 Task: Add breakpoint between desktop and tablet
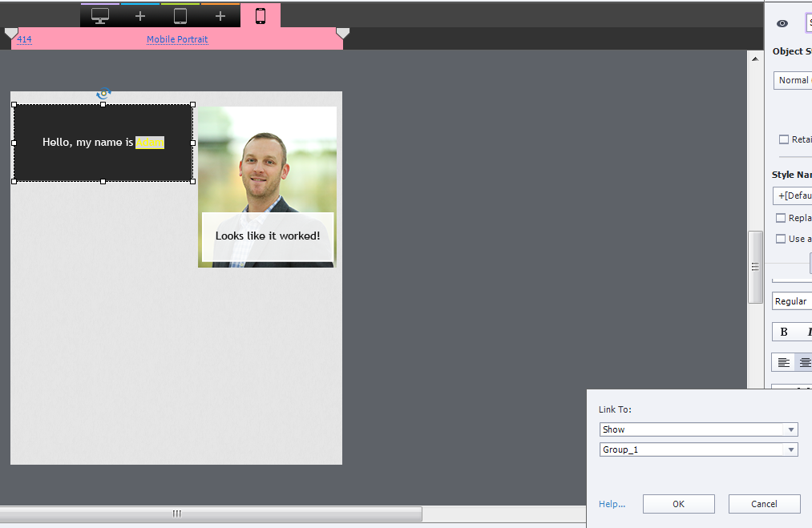pos(140,16)
